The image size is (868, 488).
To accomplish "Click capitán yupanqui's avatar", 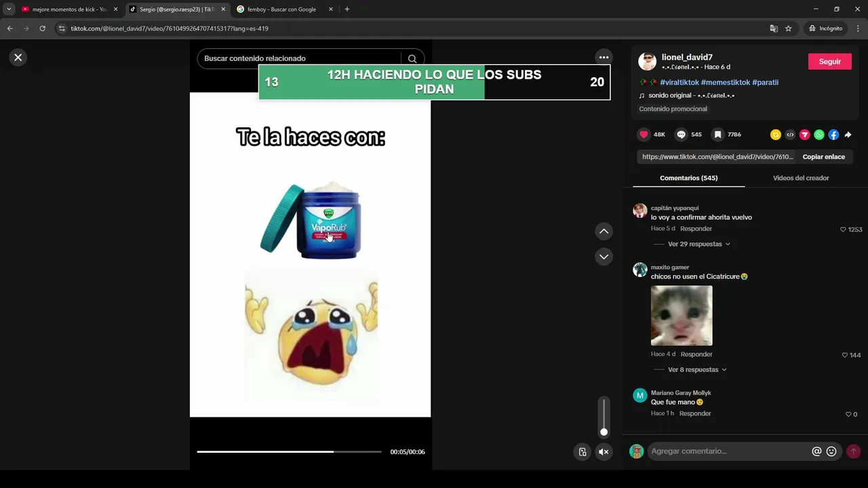I will tap(639, 211).
